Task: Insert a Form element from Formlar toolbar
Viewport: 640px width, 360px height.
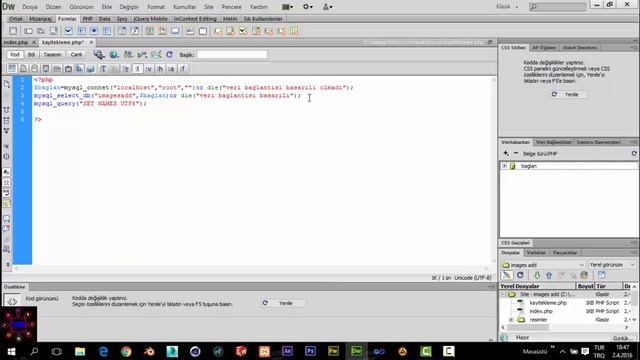Action: [13, 31]
